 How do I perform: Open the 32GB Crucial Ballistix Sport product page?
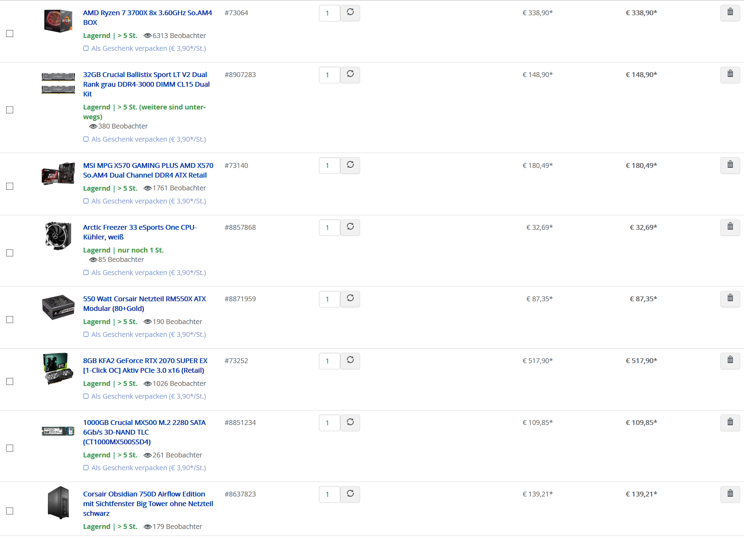(146, 84)
